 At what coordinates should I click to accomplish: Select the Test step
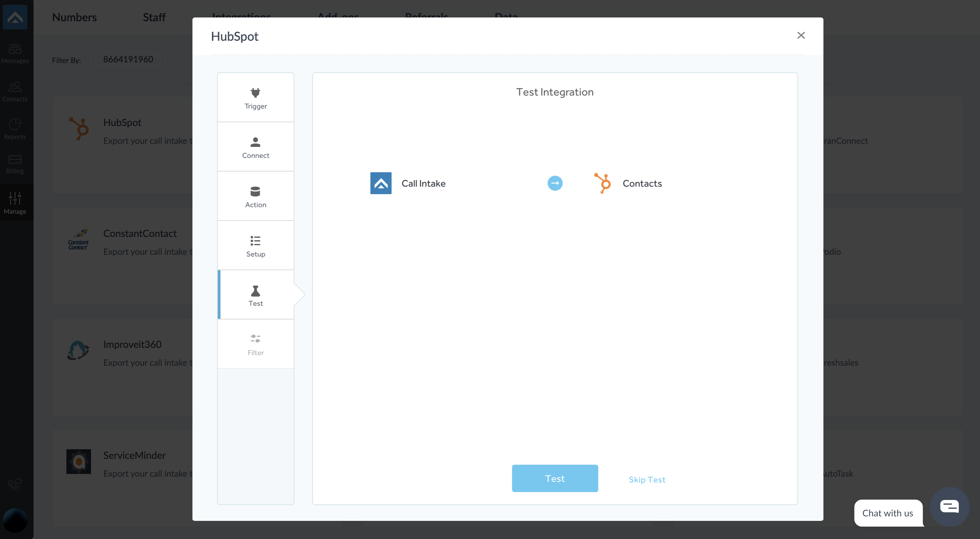tap(255, 294)
